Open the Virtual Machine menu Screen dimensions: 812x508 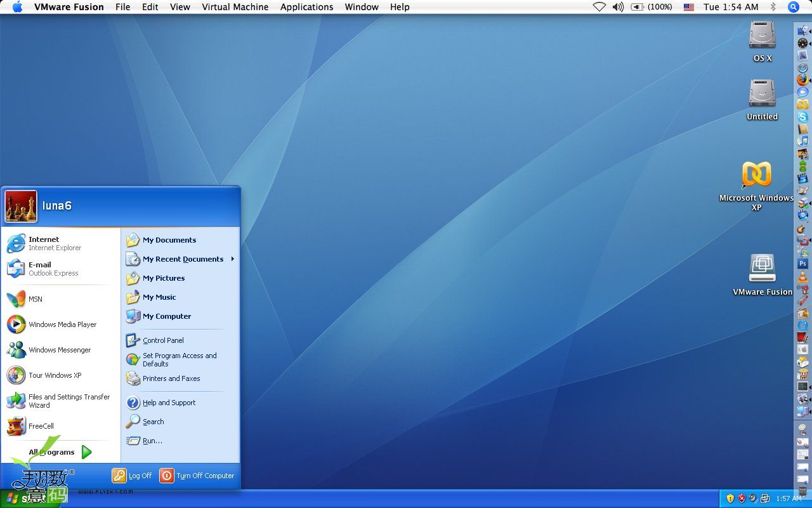pyautogui.click(x=235, y=7)
